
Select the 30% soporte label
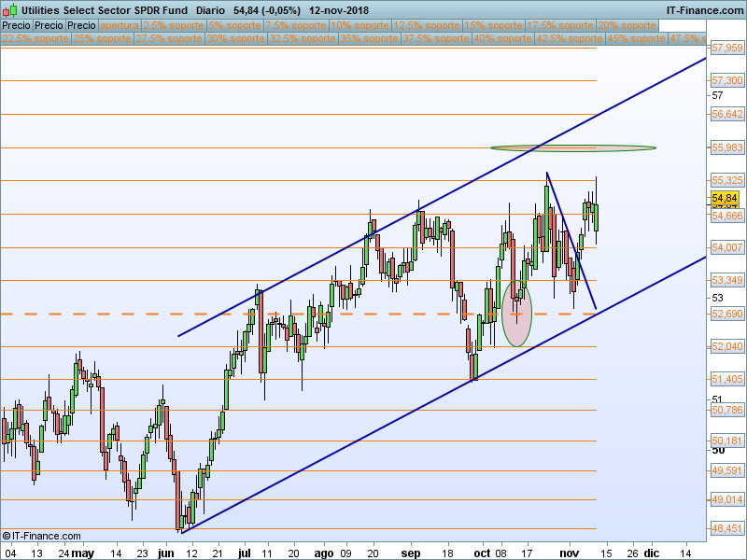(x=236, y=38)
